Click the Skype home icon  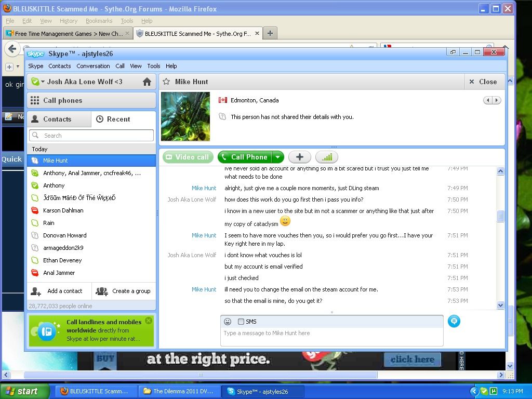pyautogui.click(x=147, y=82)
